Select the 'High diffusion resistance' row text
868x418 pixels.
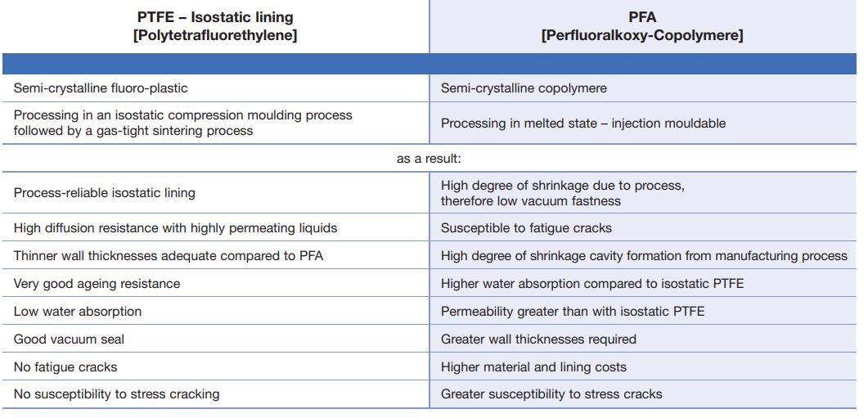coord(175,228)
